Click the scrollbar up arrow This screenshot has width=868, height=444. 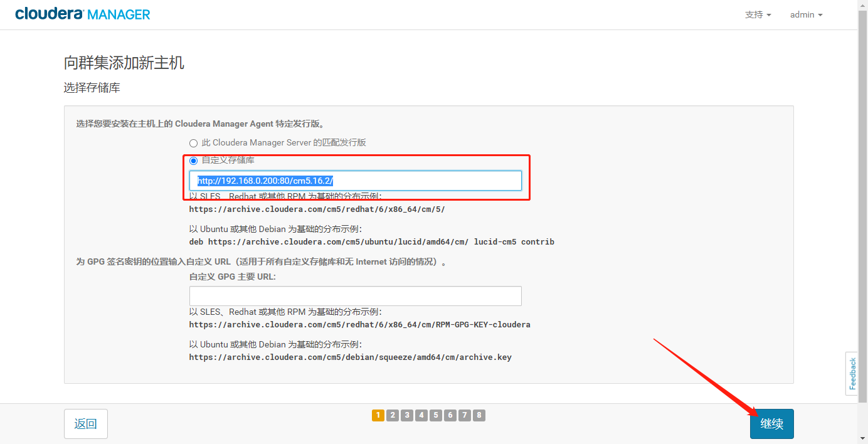pyautogui.click(x=863, y=5)
